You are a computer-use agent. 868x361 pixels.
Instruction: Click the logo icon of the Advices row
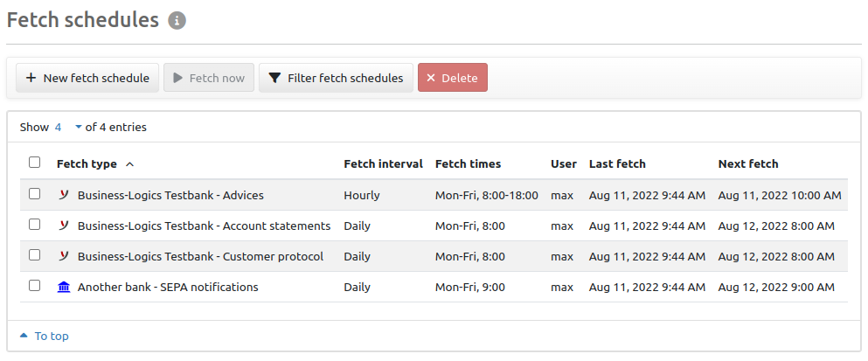(63, 195)
